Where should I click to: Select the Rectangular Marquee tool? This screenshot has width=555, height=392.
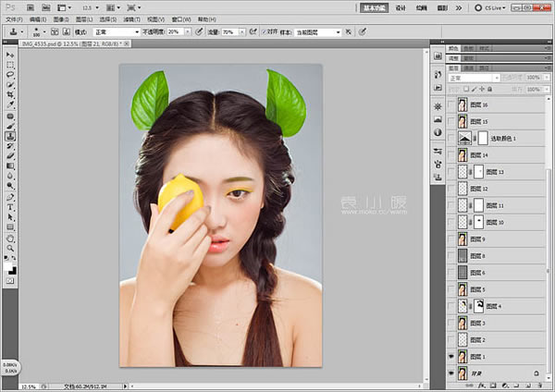point(10,65)
